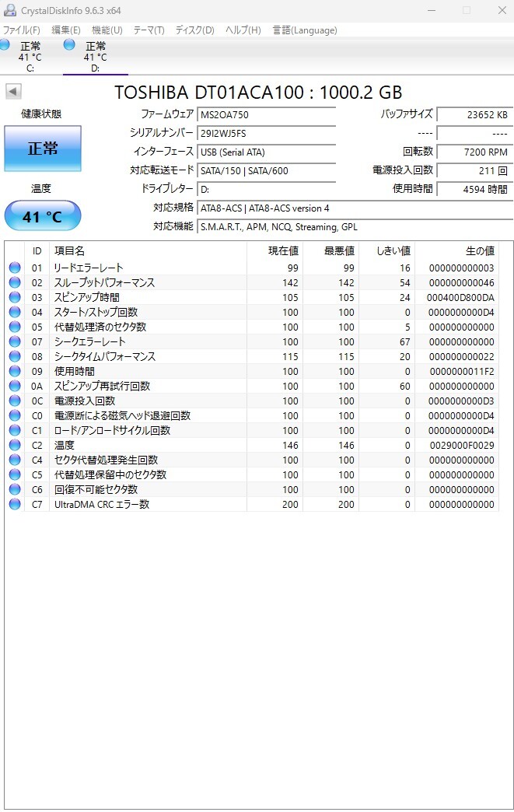This screenshot has width=514, height=812.
Task: Click the 生の値 column header
Action: pos(456,251)
